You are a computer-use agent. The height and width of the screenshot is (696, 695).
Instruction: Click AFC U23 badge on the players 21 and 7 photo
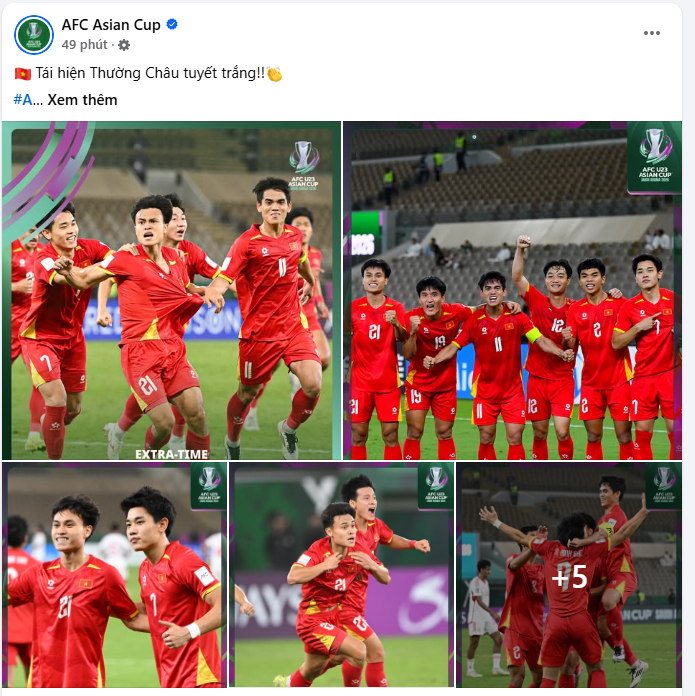point(209,486)
